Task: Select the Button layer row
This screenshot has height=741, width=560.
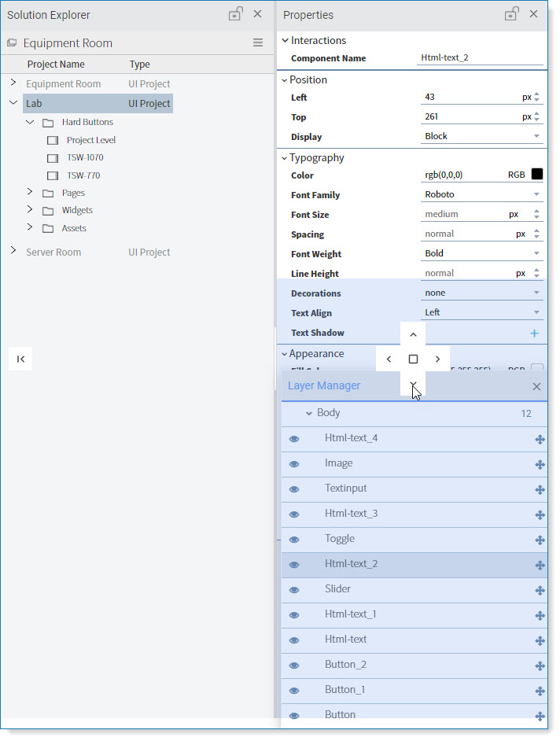Action: pyautogui.click(x=414, y=715)
